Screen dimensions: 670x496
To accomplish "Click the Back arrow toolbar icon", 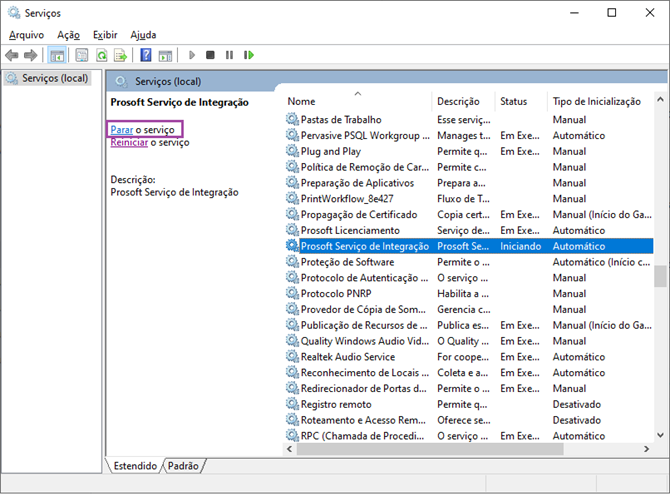I will (x=12, y=55).
